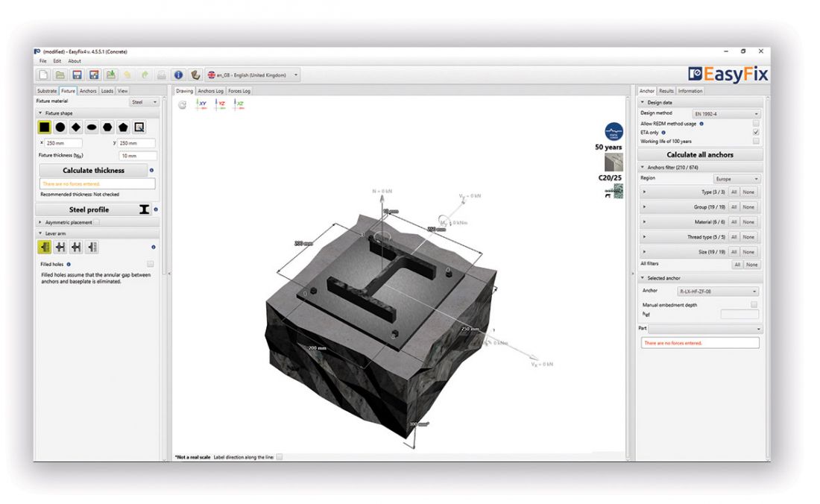
Task: Click the Undo toolbar icon
Action: click(127, 75)
